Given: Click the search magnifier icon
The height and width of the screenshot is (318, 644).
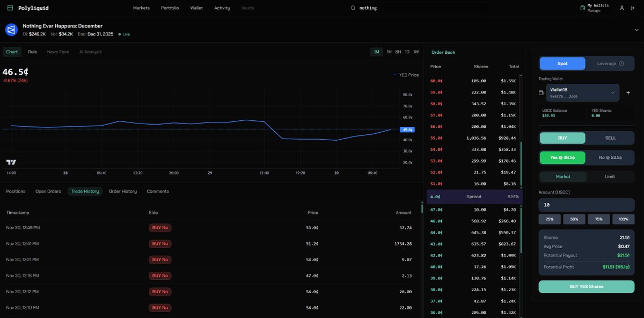Looking at the screenshot, I should click(x=353, y=8).
